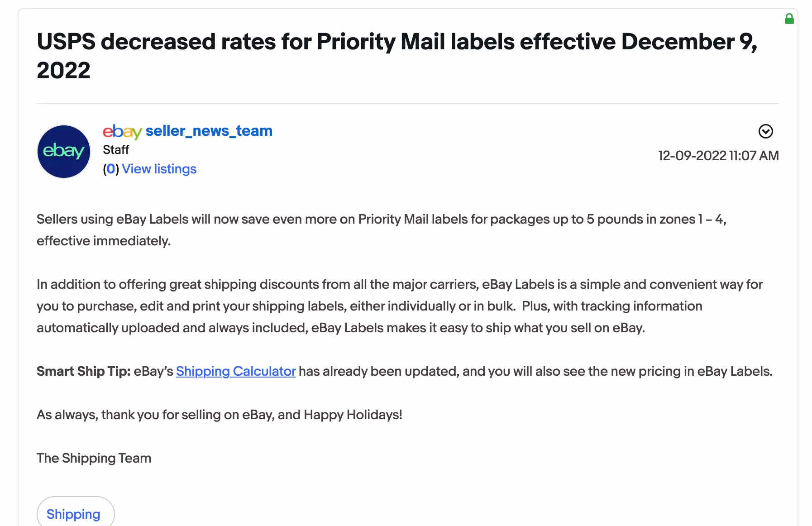
Task: Click the As always, thank you line
Action: pos(220,415)
